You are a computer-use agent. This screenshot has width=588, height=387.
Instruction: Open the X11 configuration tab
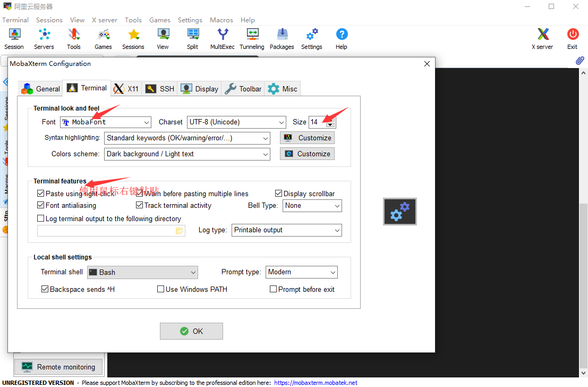click(126, 89)
